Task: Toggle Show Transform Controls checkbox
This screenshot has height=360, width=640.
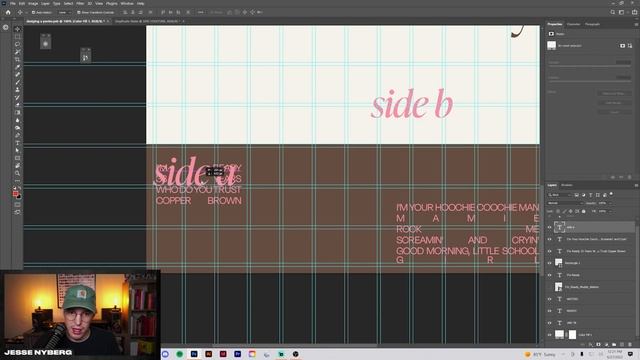Action: 79,13
